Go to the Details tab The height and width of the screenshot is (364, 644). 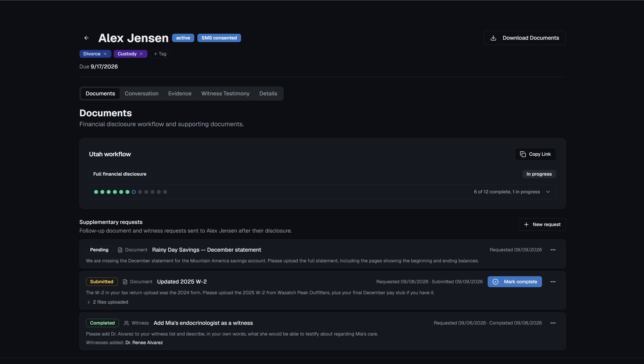coord(268,94)
